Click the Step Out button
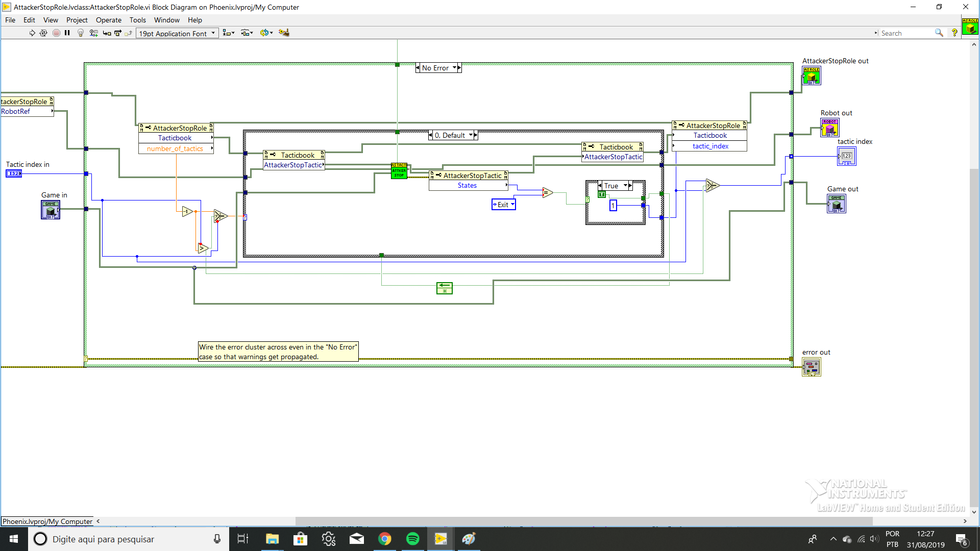Image resolution: width=980 pixels, height=551 pixels. click(129, 33)
